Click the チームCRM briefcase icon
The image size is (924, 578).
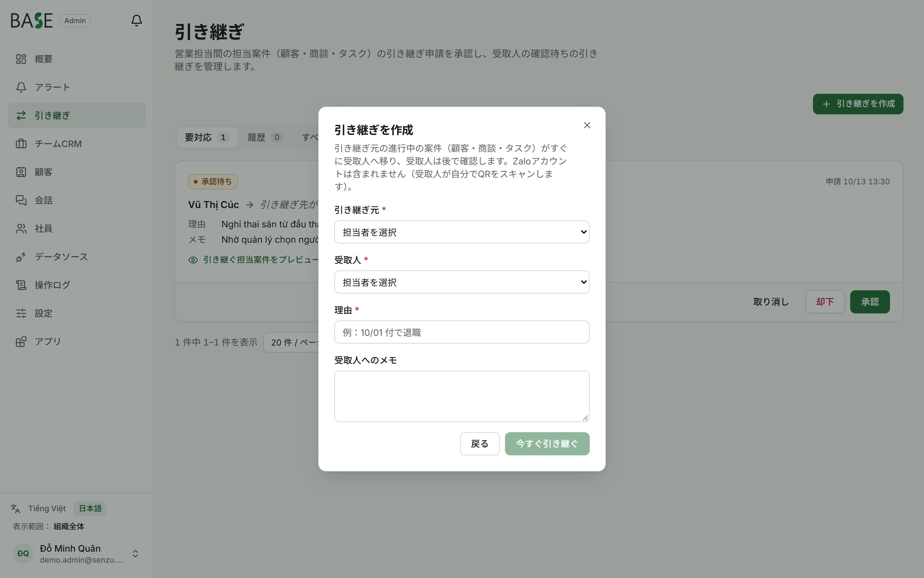click(x=21, y=144)
